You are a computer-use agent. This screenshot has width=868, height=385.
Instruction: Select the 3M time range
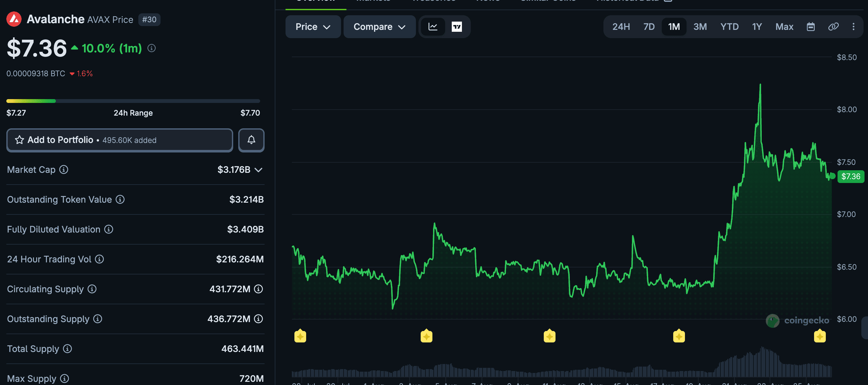[x=700, y=27]
